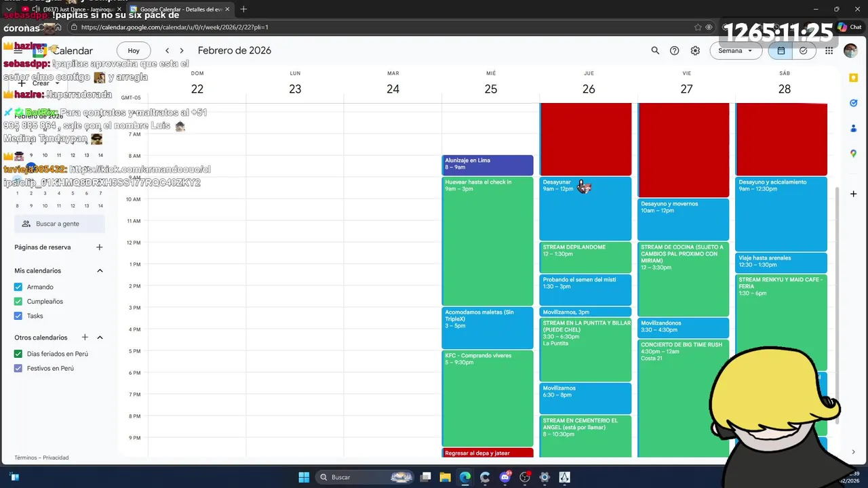Get add-ons plus icon in side panel
This screenshot has width=868, height=488.
coord(854,194)
